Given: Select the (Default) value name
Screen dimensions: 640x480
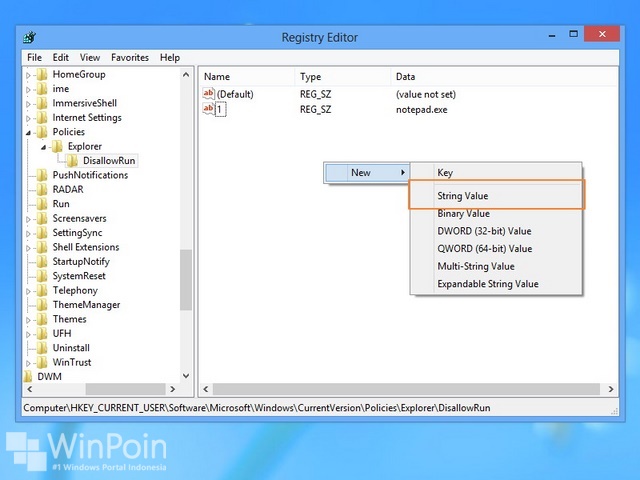Looking at the screenshot, I should click(x=235, y=94).
